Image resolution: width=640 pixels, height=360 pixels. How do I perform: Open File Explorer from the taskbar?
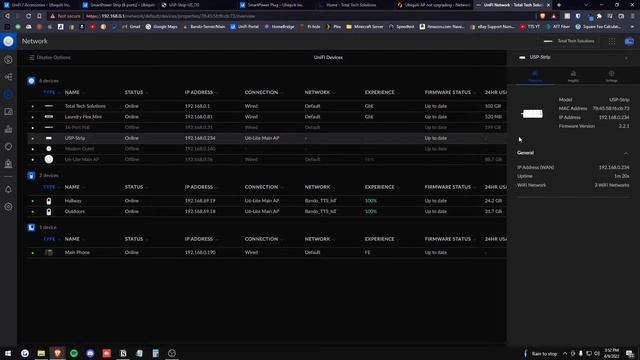click(41, 353)
